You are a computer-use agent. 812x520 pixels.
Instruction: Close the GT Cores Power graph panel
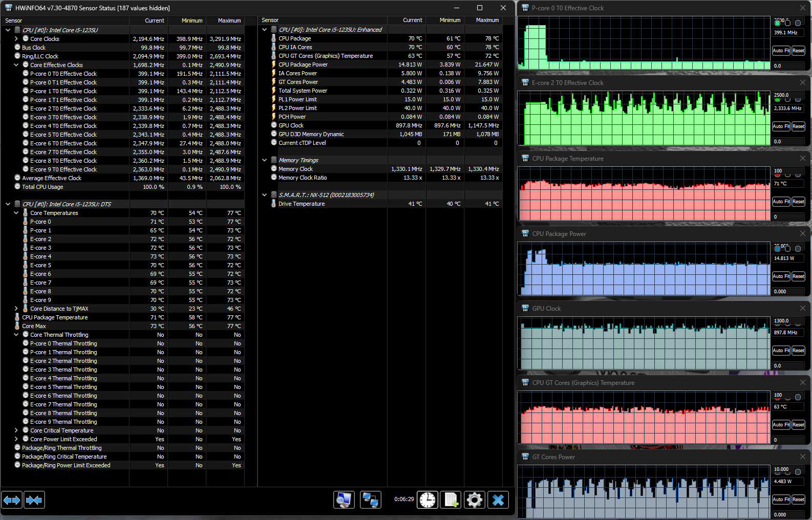tap(802, 457)
